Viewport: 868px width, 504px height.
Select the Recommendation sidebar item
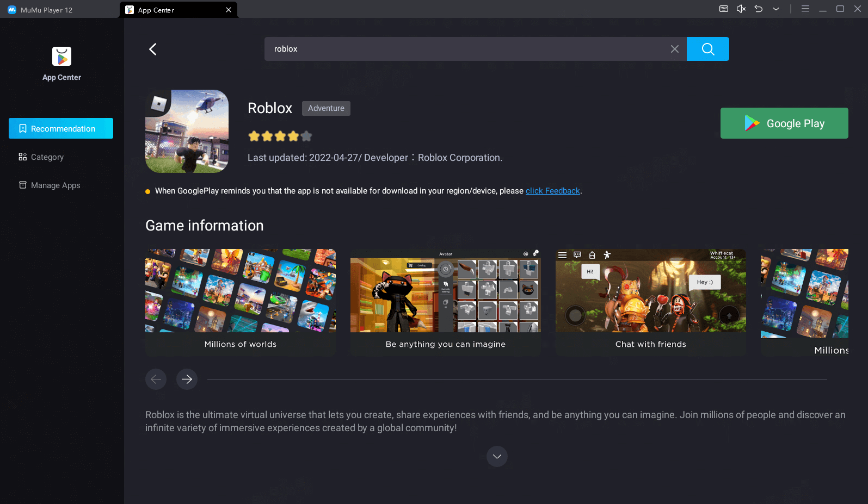click(61, 128)
